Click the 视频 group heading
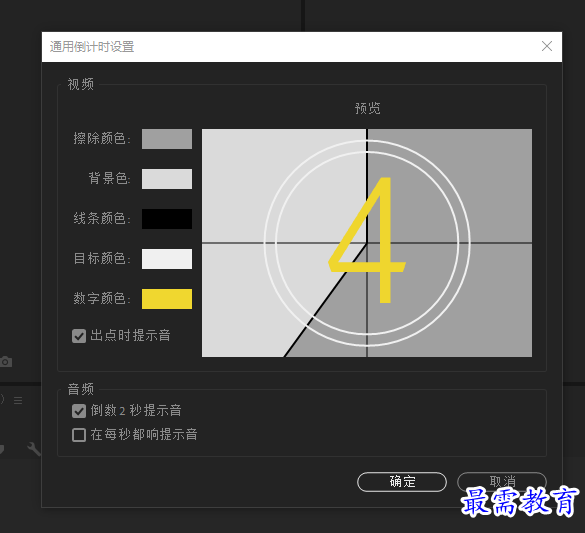This screenshot has height=533, width=585. click(x=81, y=84)
